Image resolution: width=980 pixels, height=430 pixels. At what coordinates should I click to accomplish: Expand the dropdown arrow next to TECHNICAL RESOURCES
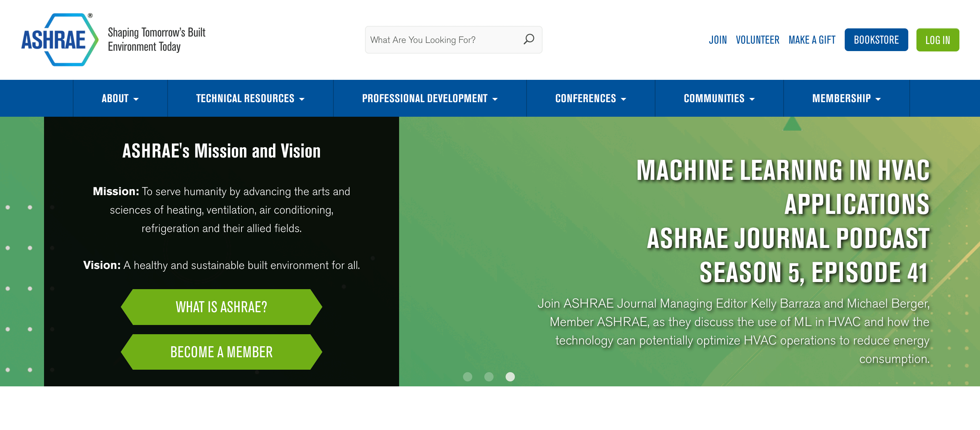[302, 99]
